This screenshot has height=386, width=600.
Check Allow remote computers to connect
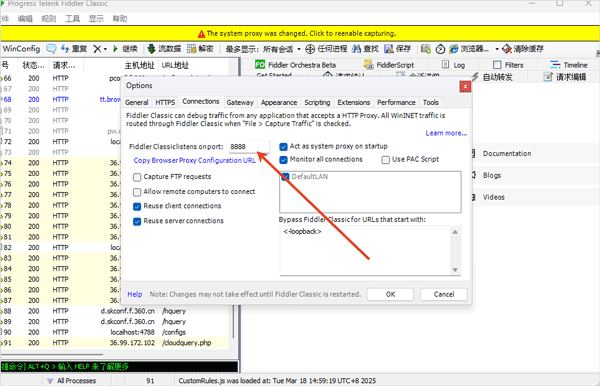[137, 192]
